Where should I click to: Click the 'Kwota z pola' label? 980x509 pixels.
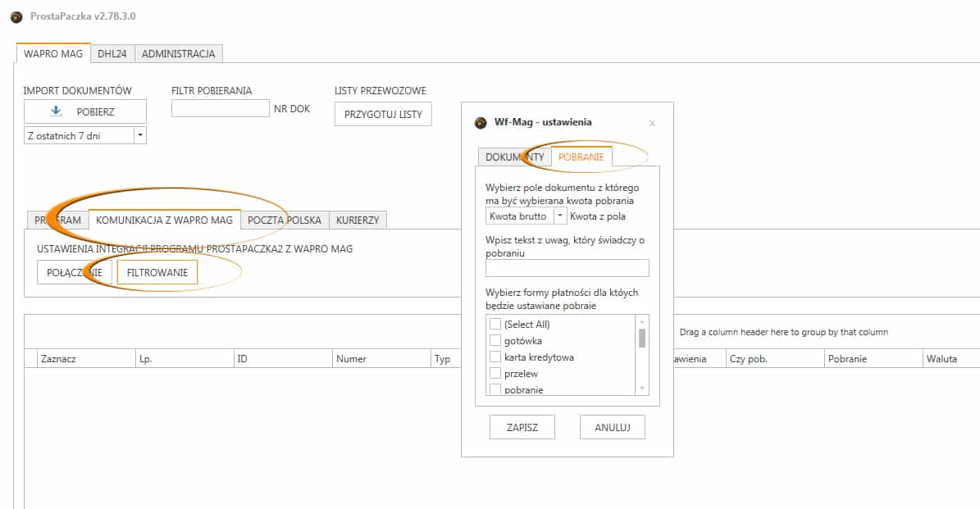coord(598,216)
